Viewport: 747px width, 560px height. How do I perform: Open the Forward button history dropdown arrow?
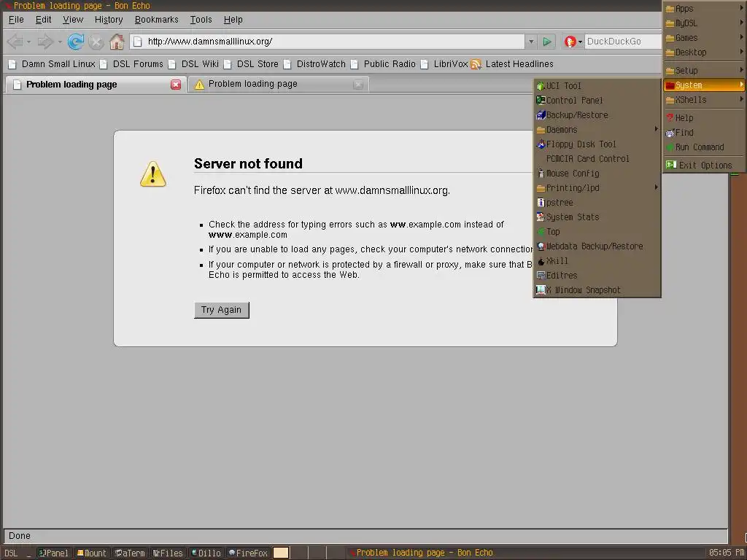[x=60, y=42]
